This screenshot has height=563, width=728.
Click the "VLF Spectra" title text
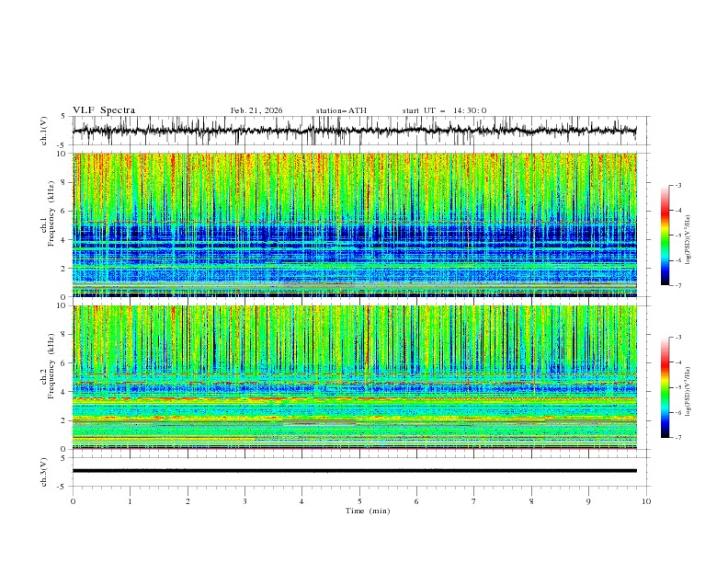click(x=104, y=110)
